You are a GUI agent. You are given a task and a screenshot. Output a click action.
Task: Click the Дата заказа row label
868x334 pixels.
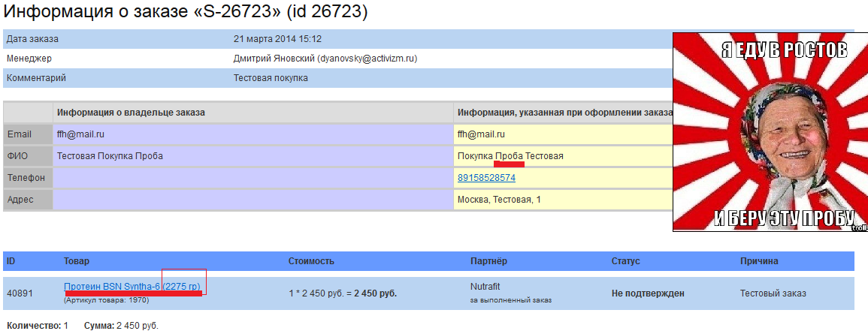coord(32,39)
